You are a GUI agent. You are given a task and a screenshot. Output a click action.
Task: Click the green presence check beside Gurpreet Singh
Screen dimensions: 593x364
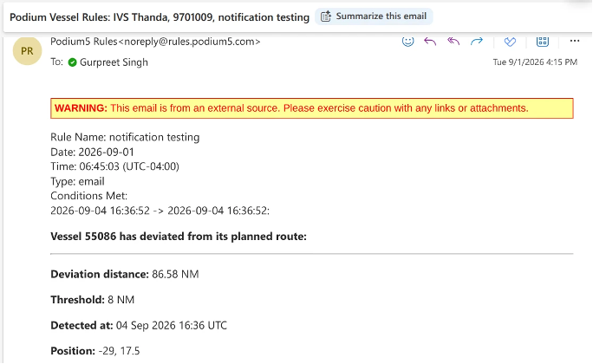click(x=72, y=62)
